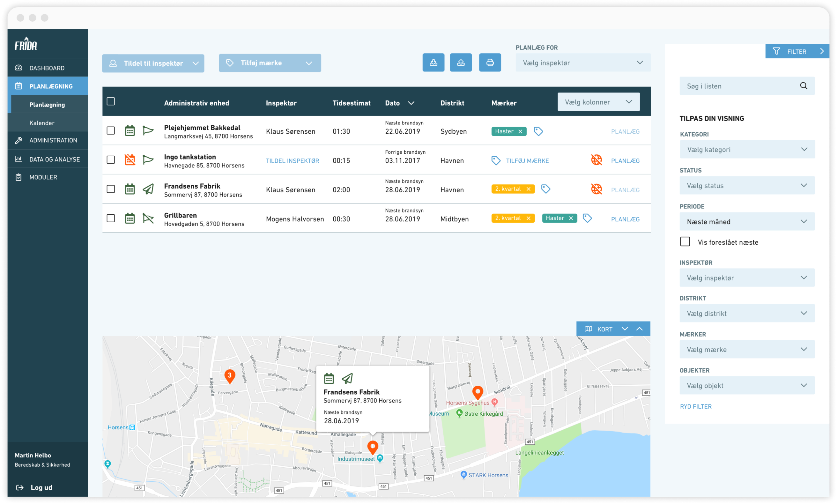
Task: Click add-tag icon in Grillbaren row
Action: (587, 218)
